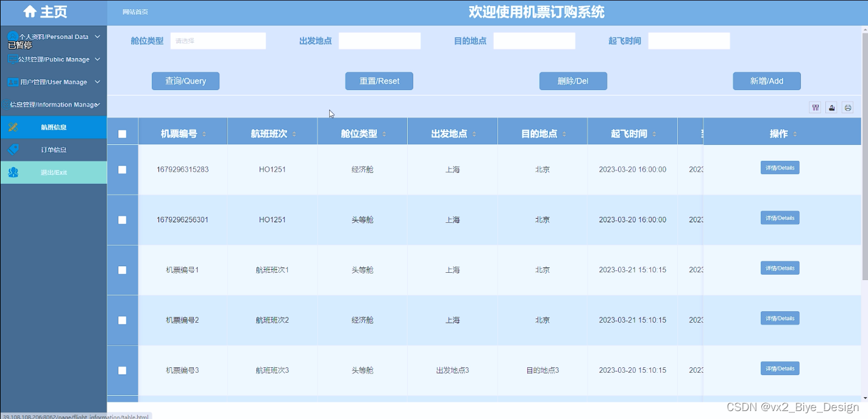Click the User Manage ID card icon

pos(13,82)
